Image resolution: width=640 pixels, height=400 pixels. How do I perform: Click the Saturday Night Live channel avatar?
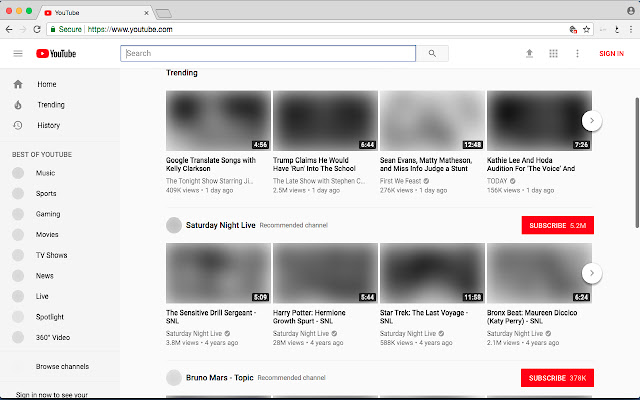tap(174, 225)
